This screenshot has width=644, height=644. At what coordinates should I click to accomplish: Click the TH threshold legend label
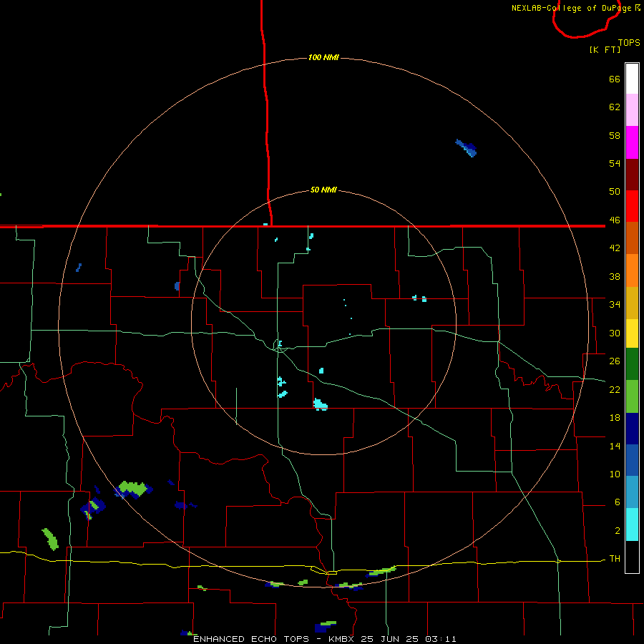(615, 559)
